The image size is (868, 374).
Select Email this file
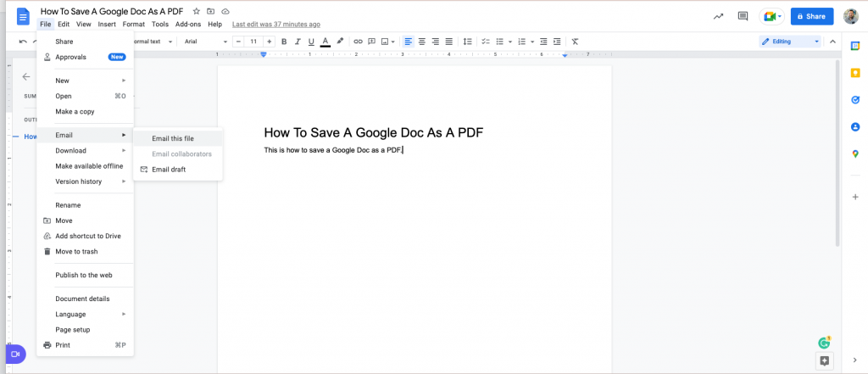tap(178, 138)
